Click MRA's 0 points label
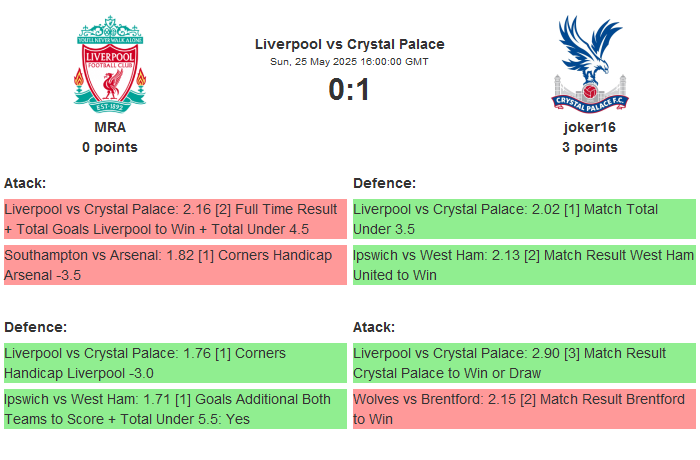The image size is (700, 460). pyautogui.click(x=110, y=147)
